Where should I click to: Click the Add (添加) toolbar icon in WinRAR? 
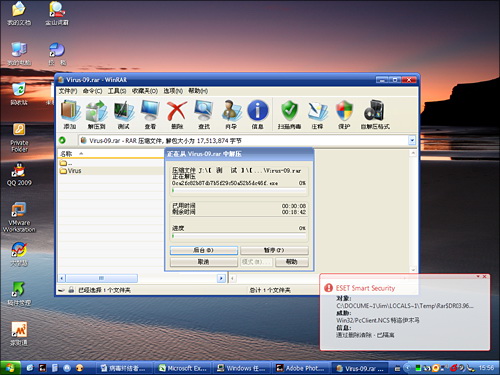point(70,114)
